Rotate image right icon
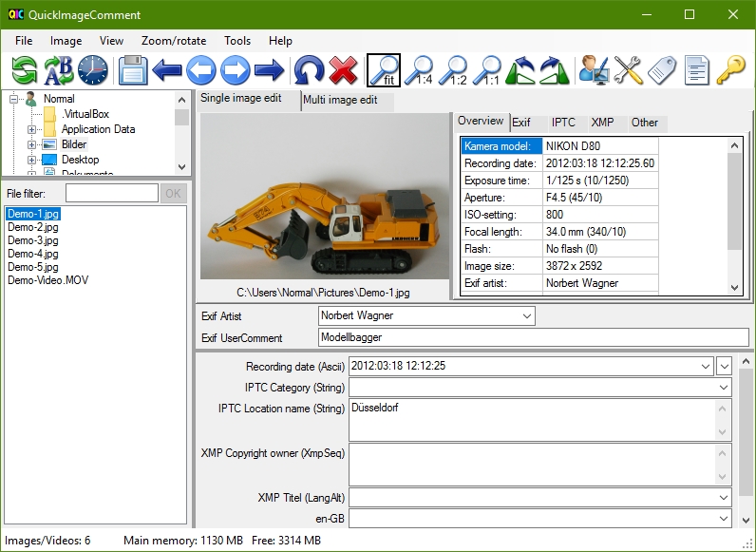 click(555, 70)
